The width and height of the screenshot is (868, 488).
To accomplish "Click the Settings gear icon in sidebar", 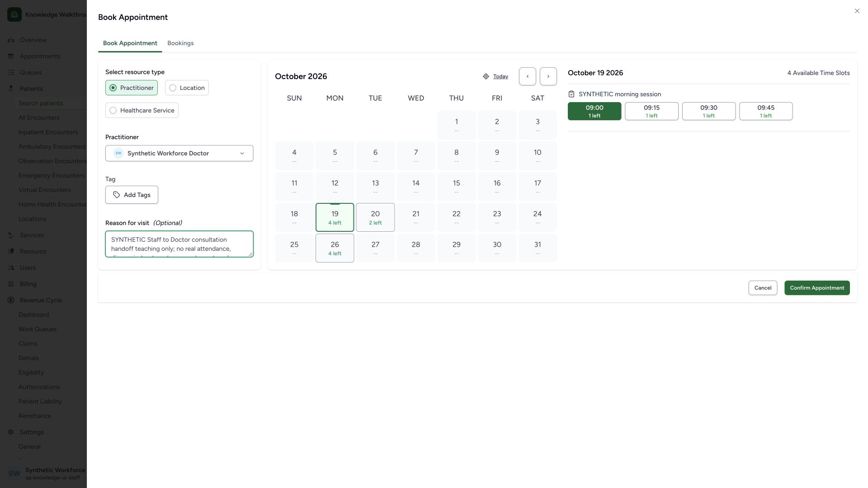I will [11, 432].
